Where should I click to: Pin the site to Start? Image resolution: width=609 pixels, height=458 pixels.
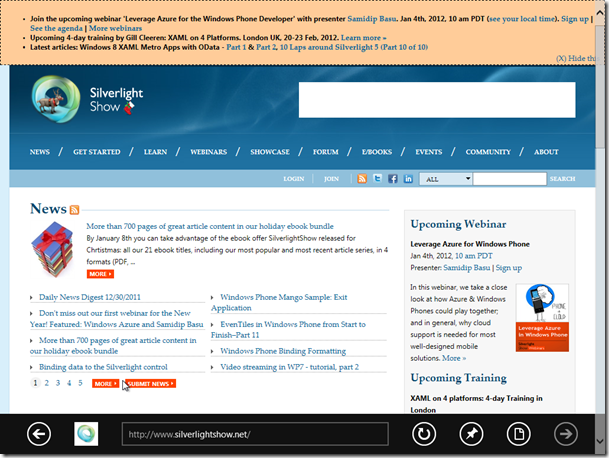[471, 434]
